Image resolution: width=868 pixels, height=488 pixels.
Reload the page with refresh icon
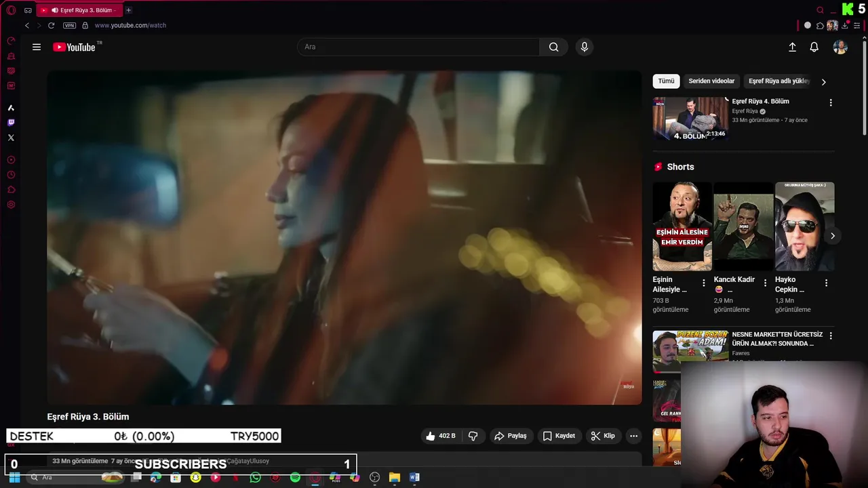coord(51,25)
